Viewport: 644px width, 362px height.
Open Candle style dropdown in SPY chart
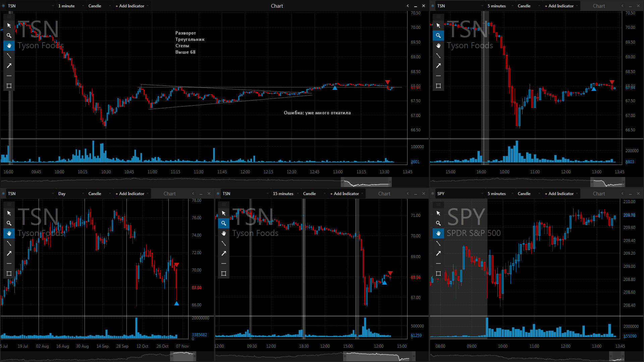tap(529, 193)
